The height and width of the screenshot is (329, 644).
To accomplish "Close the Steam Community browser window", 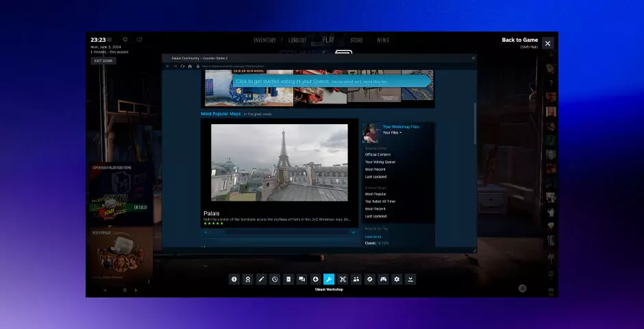I will (473, 58).
